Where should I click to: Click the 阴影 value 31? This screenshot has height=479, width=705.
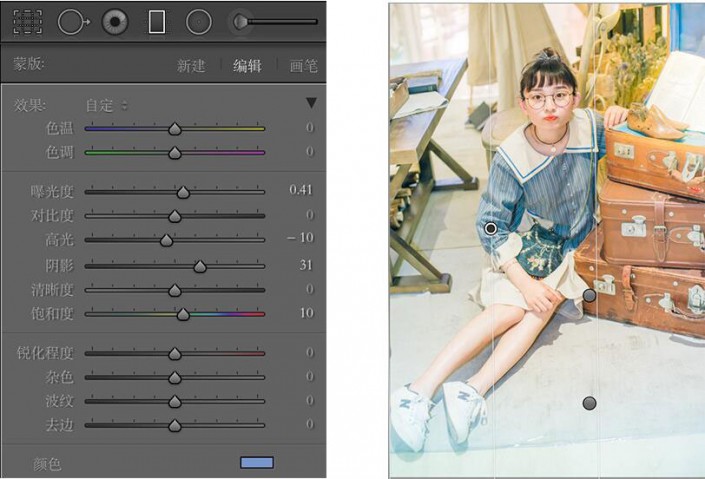click(x=306, y=265)
